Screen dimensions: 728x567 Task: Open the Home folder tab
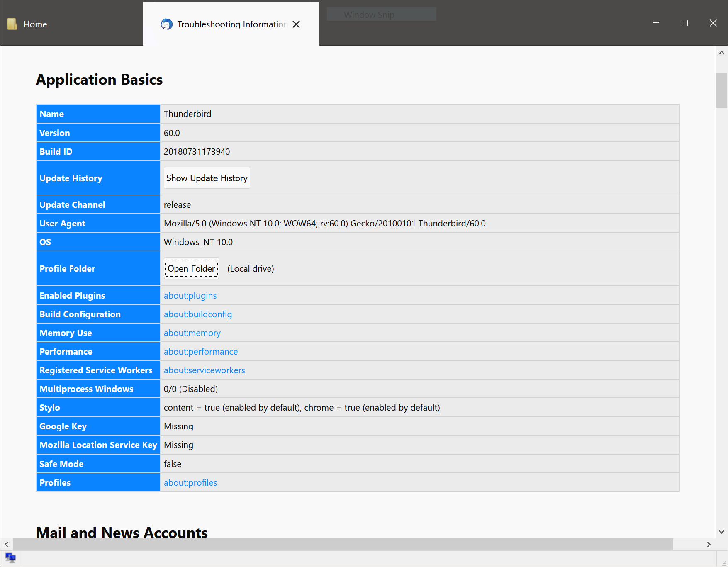71,24
